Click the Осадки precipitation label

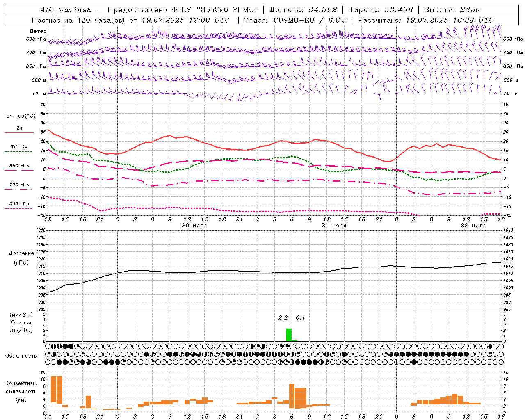point(21,322)
